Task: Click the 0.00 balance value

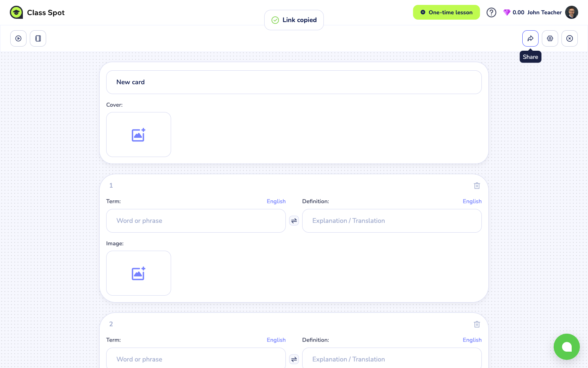Action: 519,13
